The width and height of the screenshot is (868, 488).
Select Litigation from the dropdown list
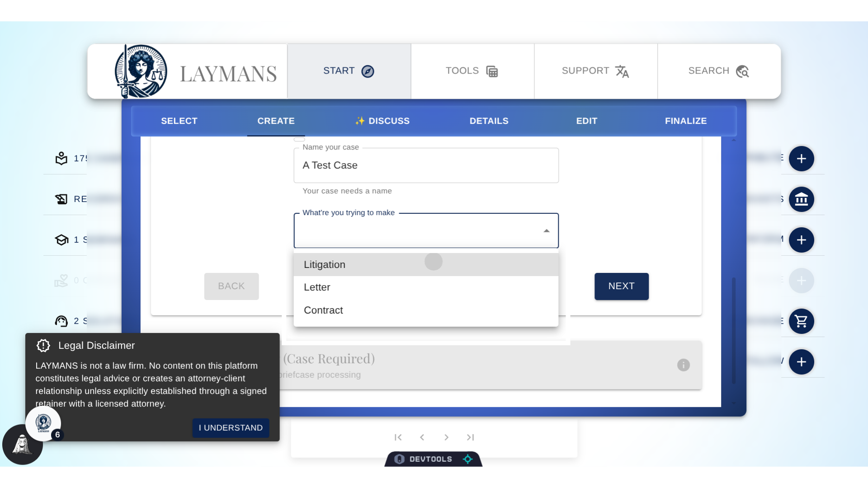[x=325, y=265]
